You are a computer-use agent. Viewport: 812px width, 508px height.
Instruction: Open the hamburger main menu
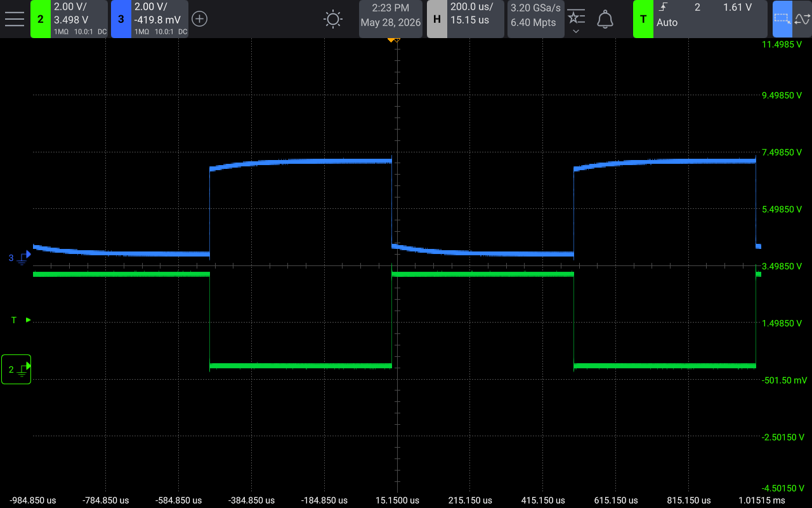[14, 19]
